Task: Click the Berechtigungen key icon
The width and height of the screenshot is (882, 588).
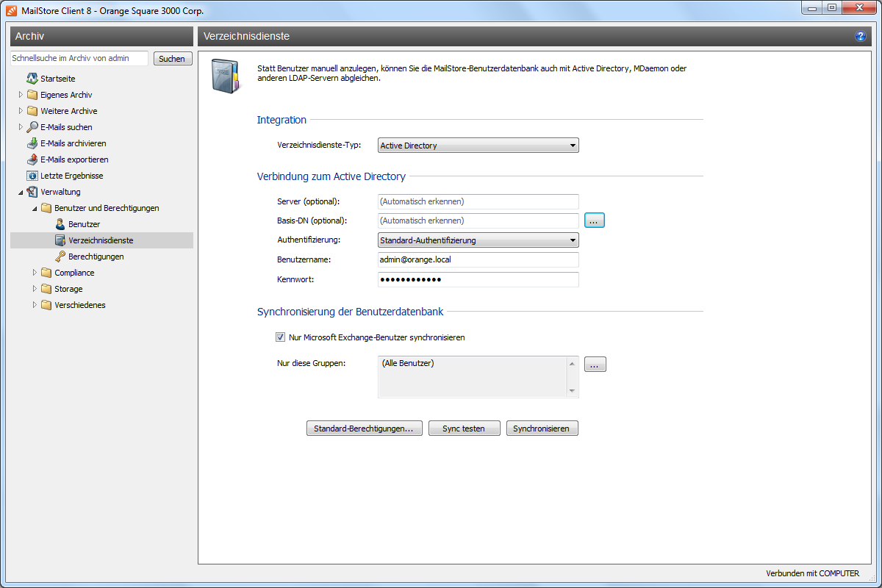Action: point(60,257)
